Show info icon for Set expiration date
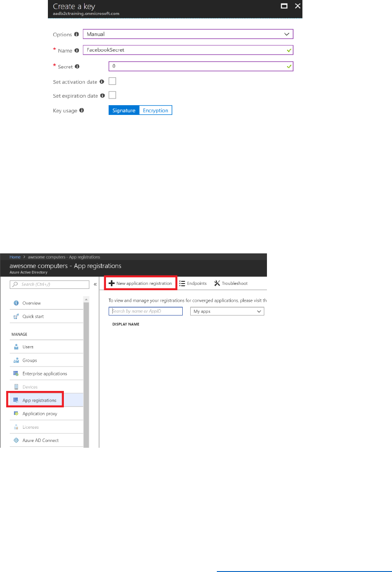The height and width of the screenshot is (572, 392). (x=102, y=95)
